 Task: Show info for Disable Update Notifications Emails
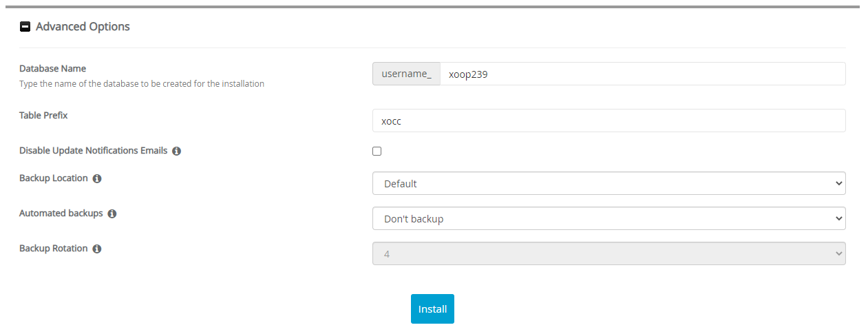pos(176,151)
